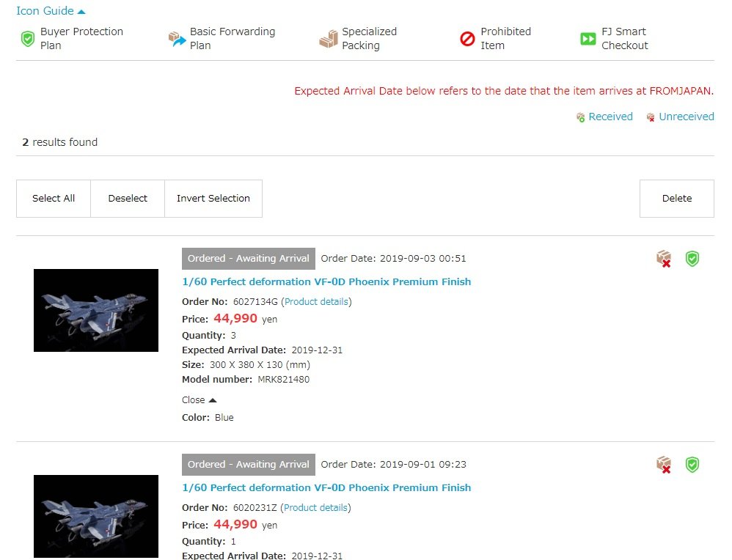Click the Received box icon
This screenshot has height=560, width=732.
click(x=580, y=117)
